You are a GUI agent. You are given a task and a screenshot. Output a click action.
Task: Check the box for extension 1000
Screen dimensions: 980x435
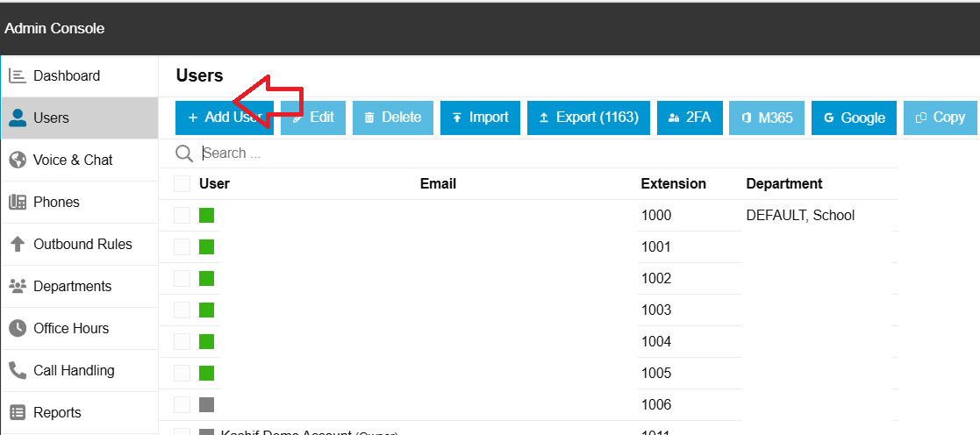182,215
